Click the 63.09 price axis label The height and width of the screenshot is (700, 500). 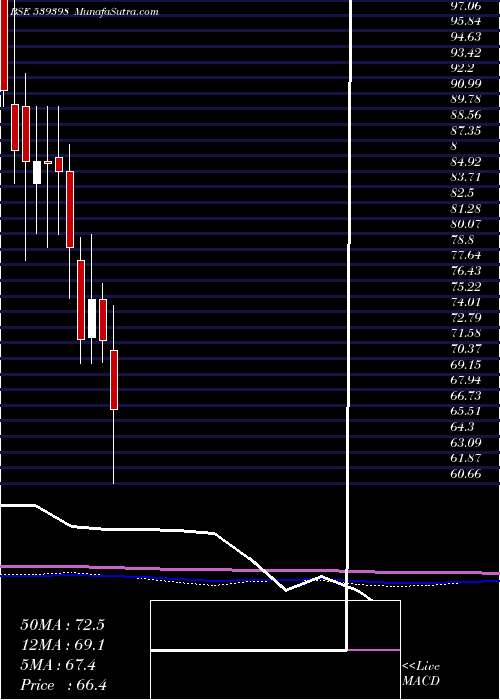tap(466, 442)
